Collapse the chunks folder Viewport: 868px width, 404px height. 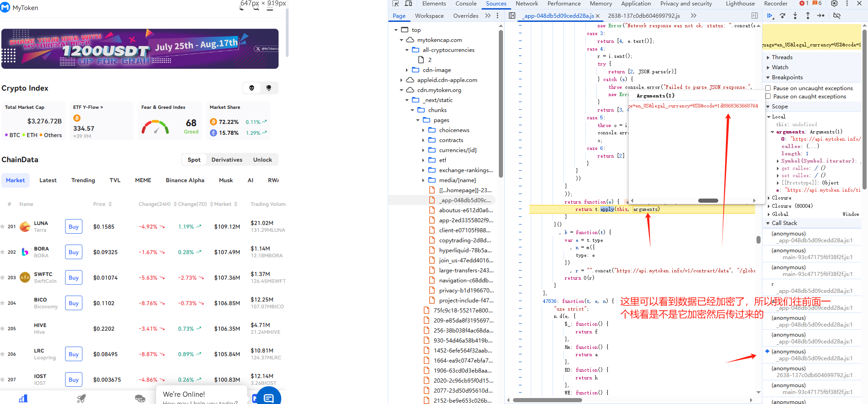coord(412,110)
